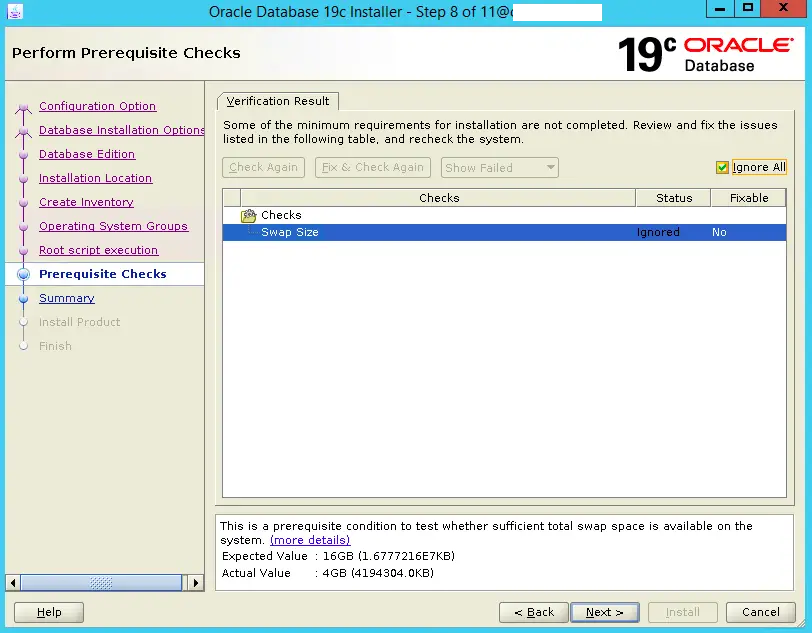Click the sidebar horizontal scrollbar thumb
This screenshot has width=812, height=633.
[x=101, y=583]
